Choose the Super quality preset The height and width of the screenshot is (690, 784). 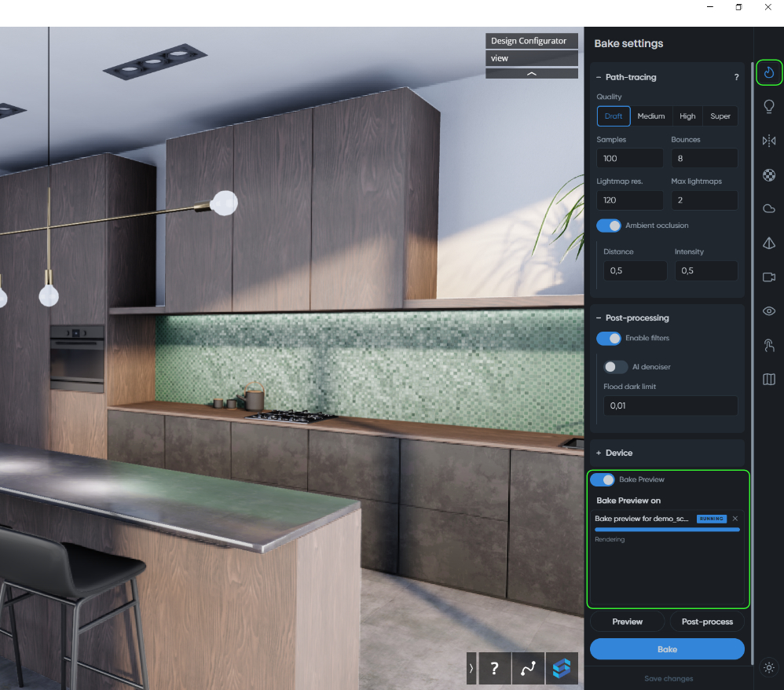[720, 116]
